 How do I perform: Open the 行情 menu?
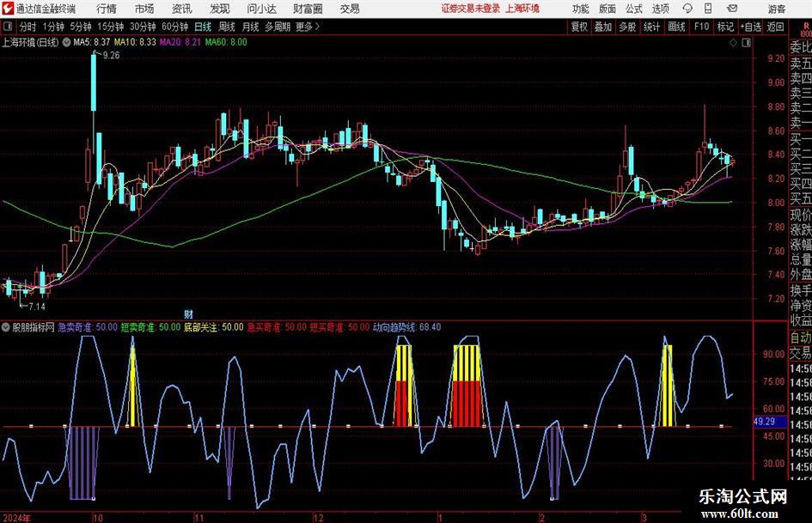coord(107,9)
